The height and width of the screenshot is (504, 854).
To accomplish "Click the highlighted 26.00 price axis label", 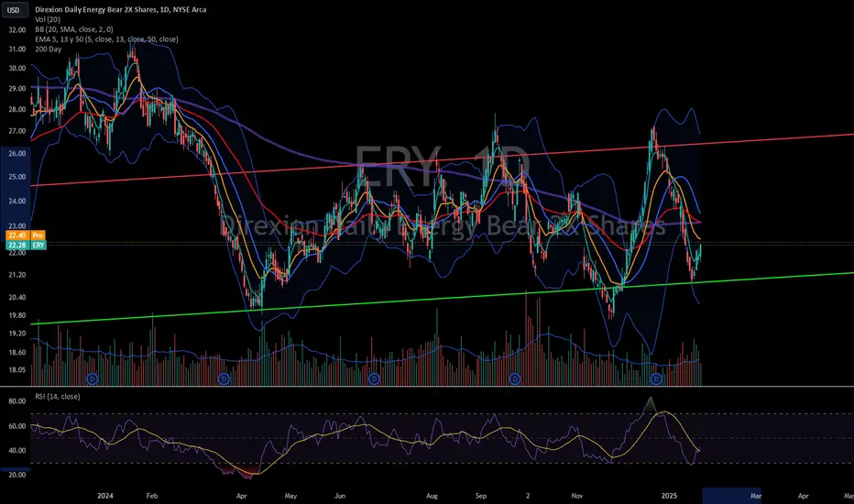I will (x=17, y=154).
